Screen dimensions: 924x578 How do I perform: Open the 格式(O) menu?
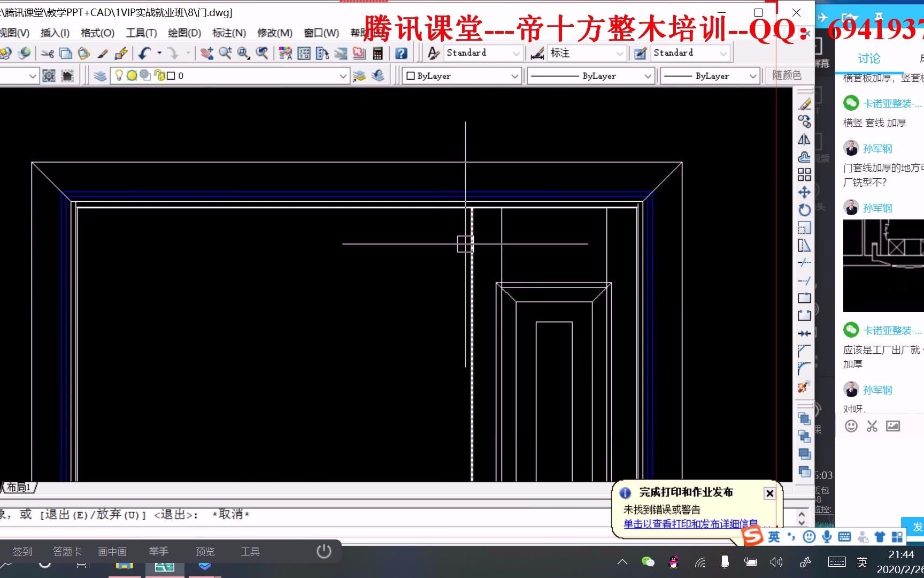coord(97,33)
